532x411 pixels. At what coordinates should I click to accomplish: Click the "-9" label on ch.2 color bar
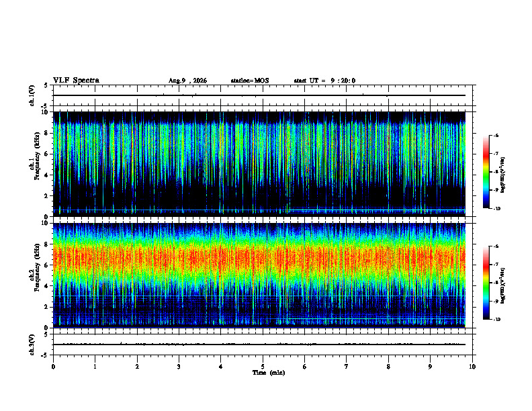[496, 301]
